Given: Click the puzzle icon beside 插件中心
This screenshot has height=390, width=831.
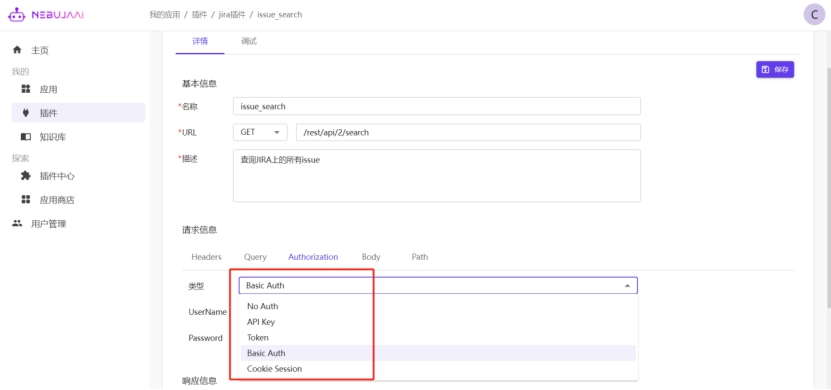Looking at the screenshot, I should (25, 176).
